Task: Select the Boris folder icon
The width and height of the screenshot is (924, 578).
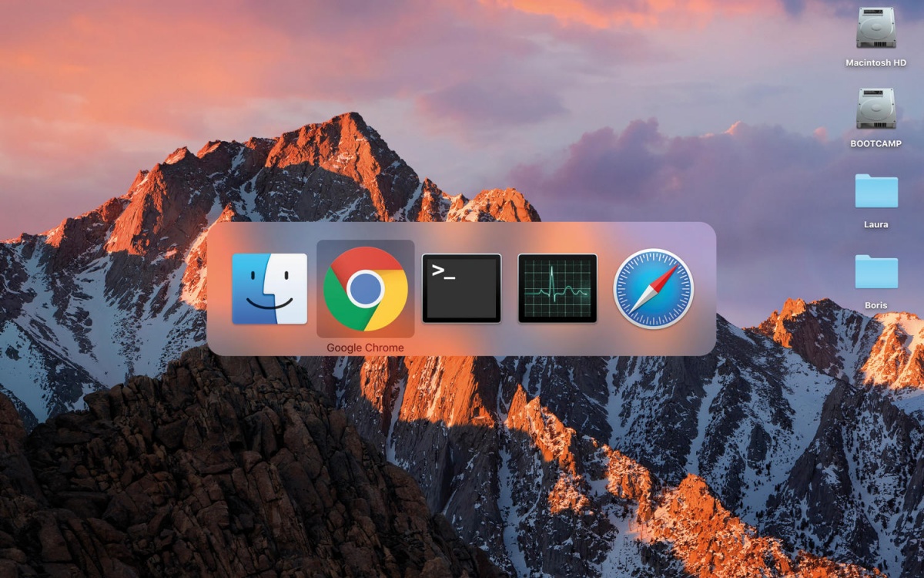Action: click(x=876, y=272)
